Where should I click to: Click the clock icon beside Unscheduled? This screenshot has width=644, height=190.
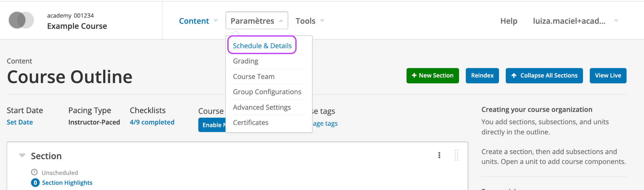coord(34,172)
